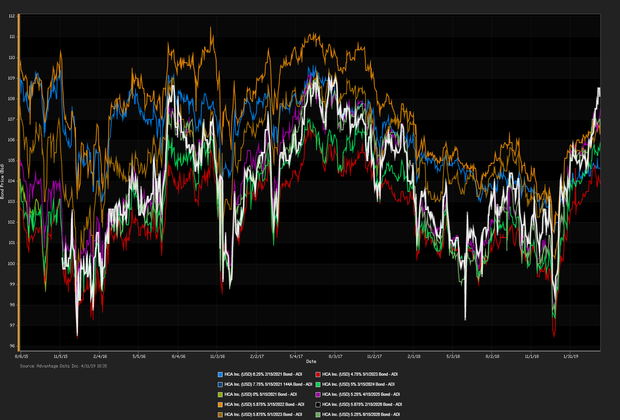Click the 5/4/17 date axis label
This screenshot has width=620, height=420.
[x=296, y=356]
